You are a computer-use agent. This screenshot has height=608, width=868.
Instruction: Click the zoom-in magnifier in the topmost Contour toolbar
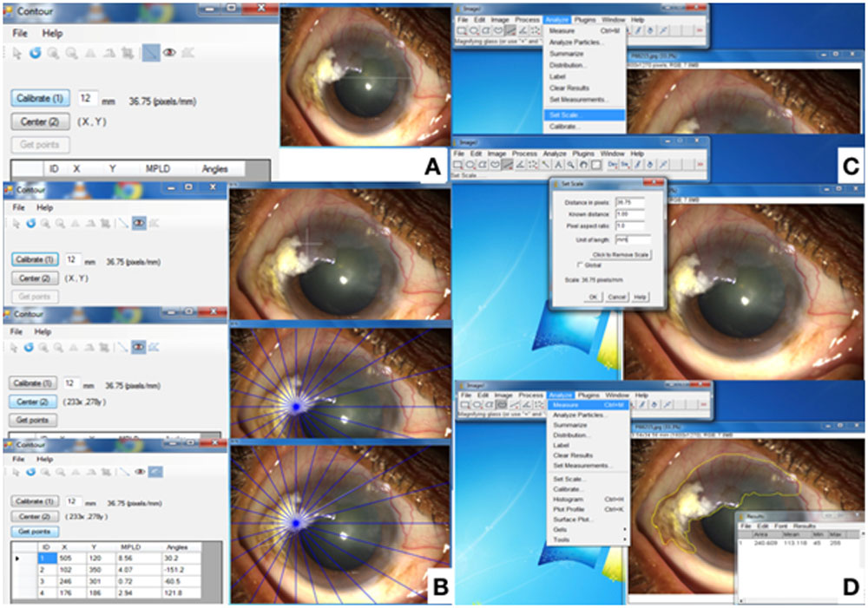click(x=53, y=53)
